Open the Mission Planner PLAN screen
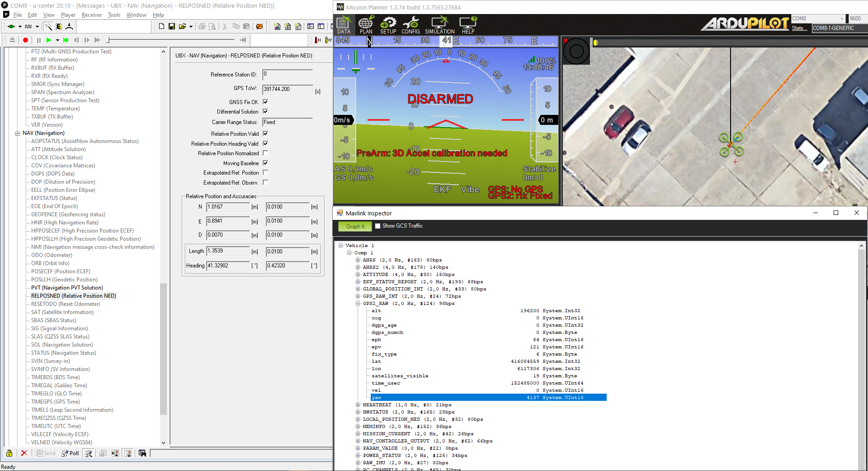868x471 pixels. 366,25
